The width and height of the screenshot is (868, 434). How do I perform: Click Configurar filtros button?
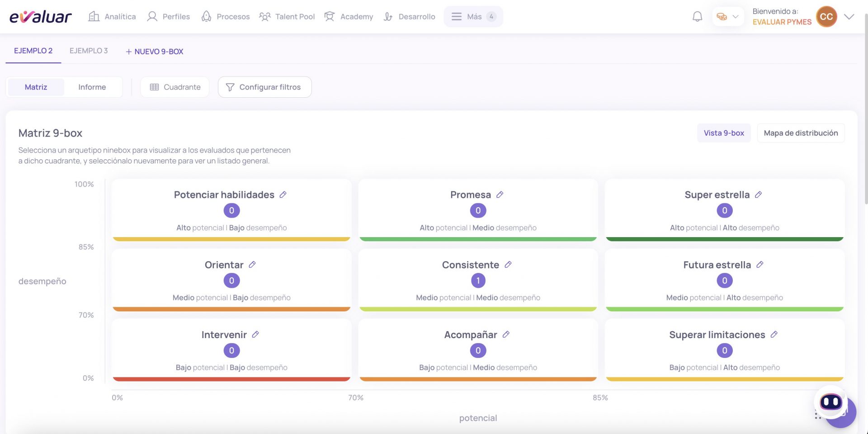coord(264,87)
